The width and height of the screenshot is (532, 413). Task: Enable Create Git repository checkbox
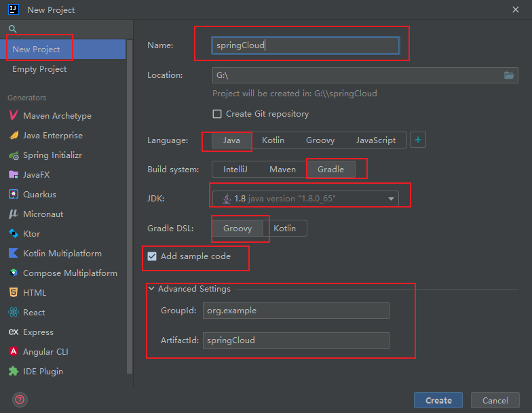point(217,114)
